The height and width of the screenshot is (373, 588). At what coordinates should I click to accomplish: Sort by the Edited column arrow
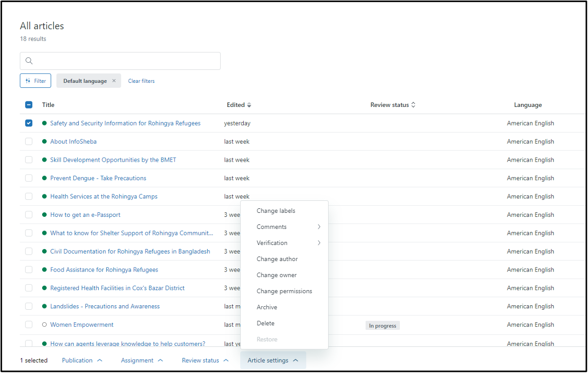249,105
